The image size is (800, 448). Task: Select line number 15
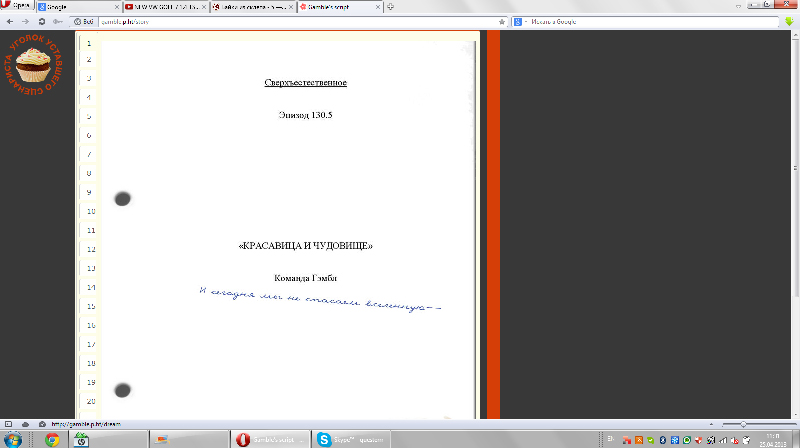point(91,306)
